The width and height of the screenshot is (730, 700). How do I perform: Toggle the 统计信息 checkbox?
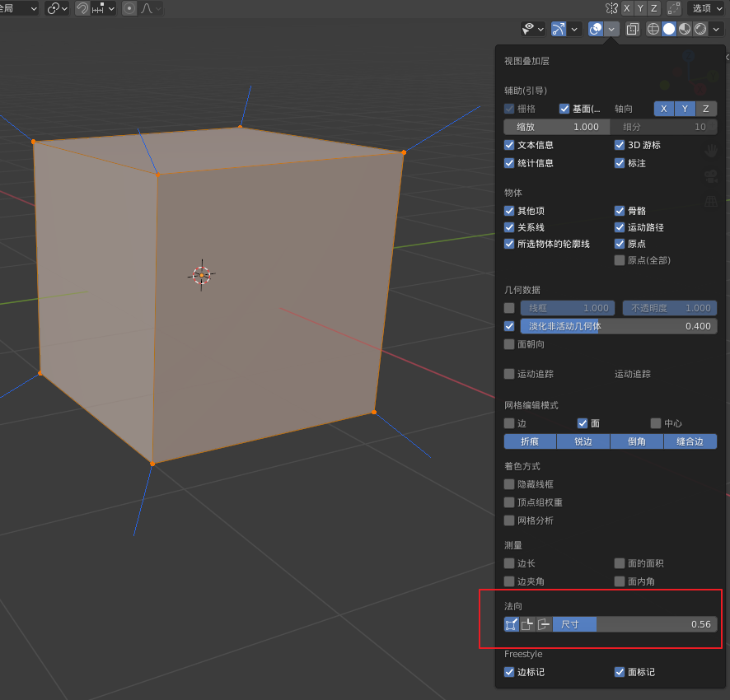click(x=509, y=163)
